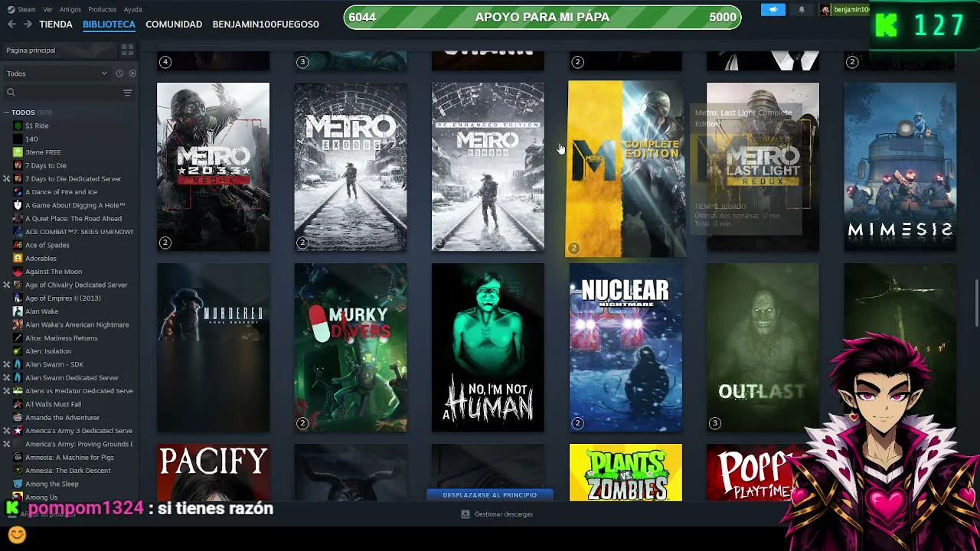This screenshot has height=551, width=980.
Task: Open the Plants vs. Zombies cover
Action: (626, 473)
